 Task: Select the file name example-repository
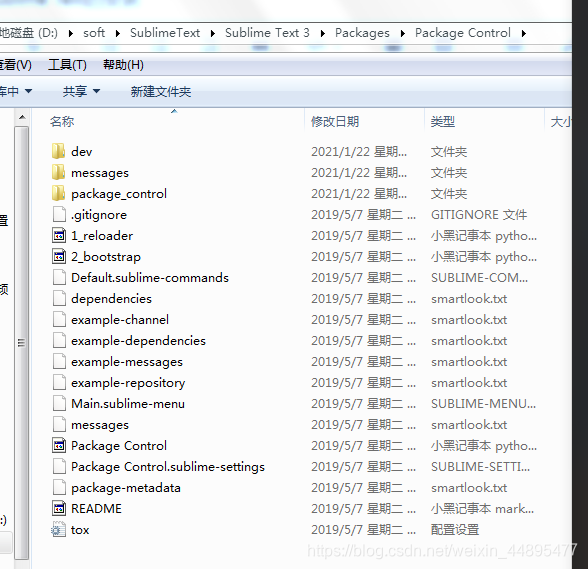[x=128, y=383]
